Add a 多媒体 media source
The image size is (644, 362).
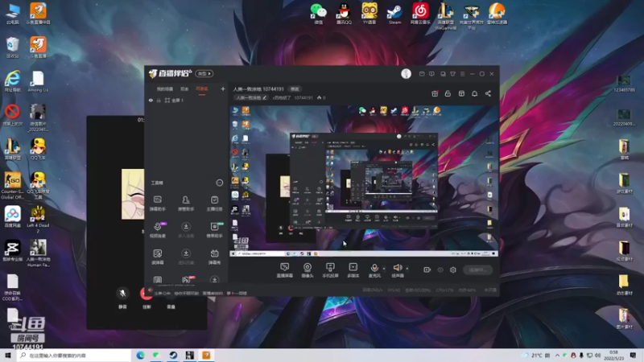[x=353, y=270]
